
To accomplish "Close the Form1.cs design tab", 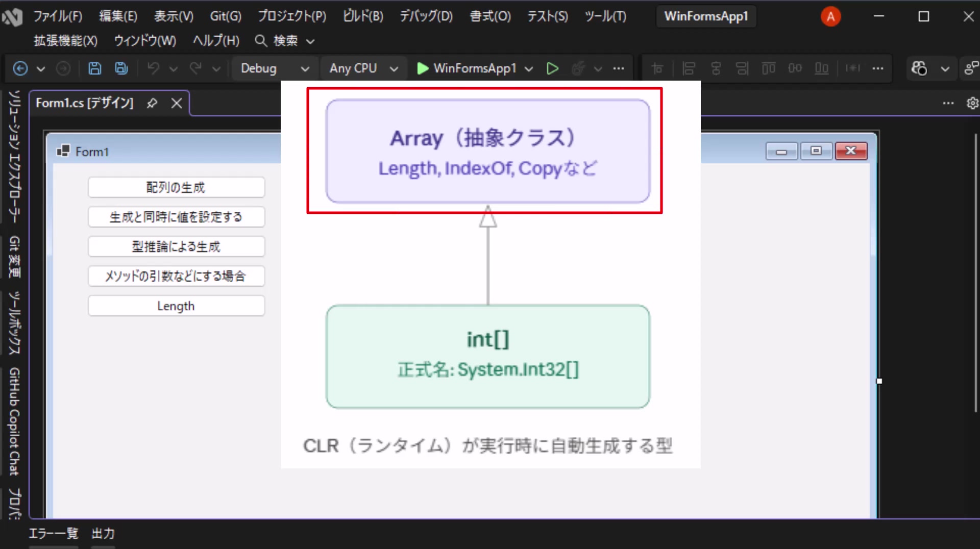I will (x=177, y=103).
